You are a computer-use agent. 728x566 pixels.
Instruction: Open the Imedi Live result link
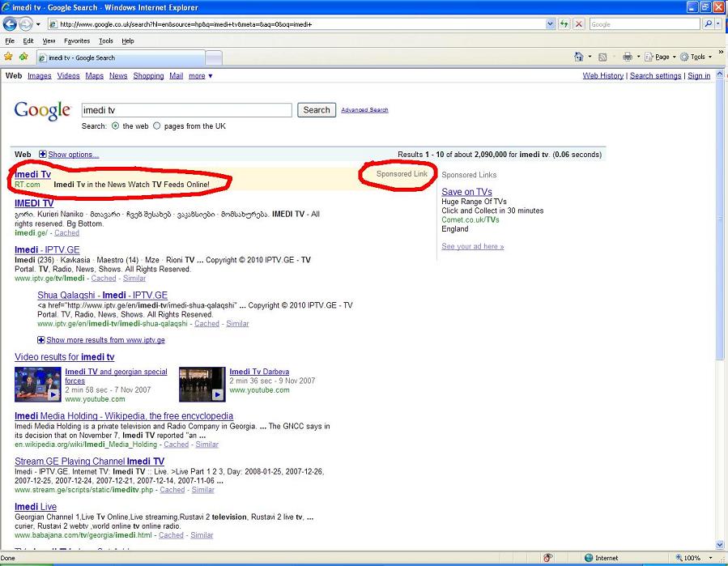36,507
